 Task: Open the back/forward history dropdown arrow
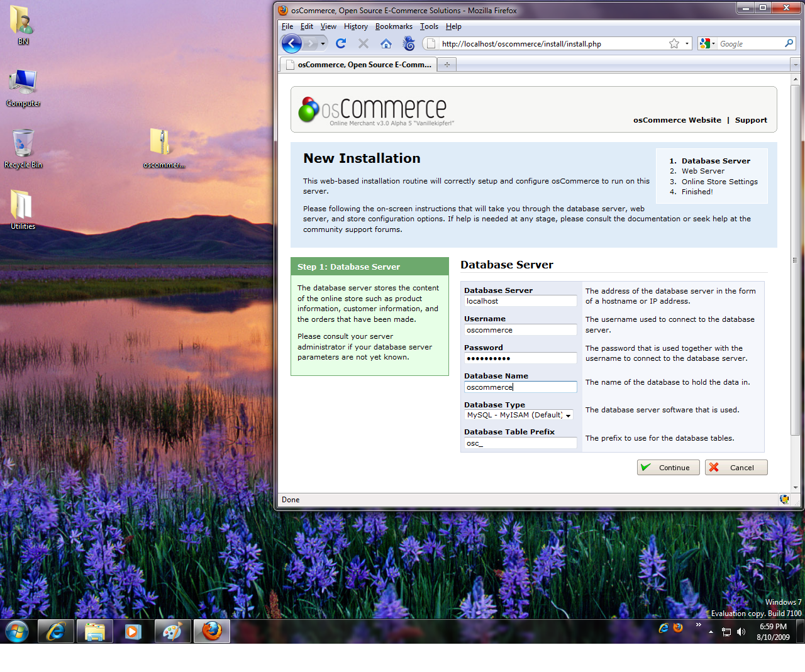pyautogui.click(x=323, y=43)
